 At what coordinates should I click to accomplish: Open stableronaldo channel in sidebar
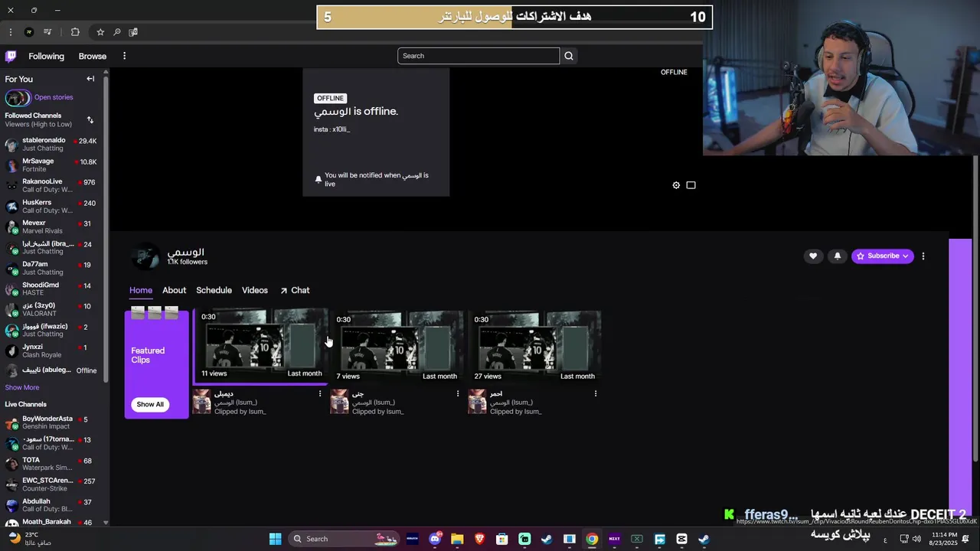click(53, 144)
